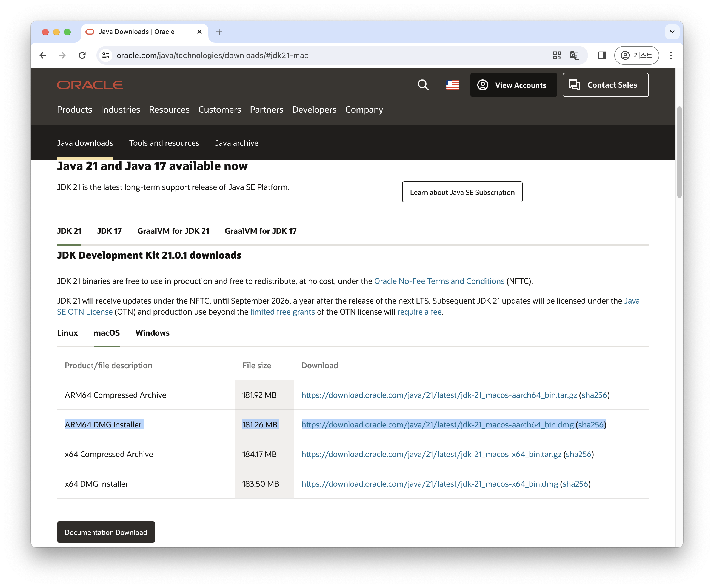Image resolution: width=714 pixels, height=588 pixels.
Task: Switch to the JDK 17 tab
Action: [x=109, y=231]
